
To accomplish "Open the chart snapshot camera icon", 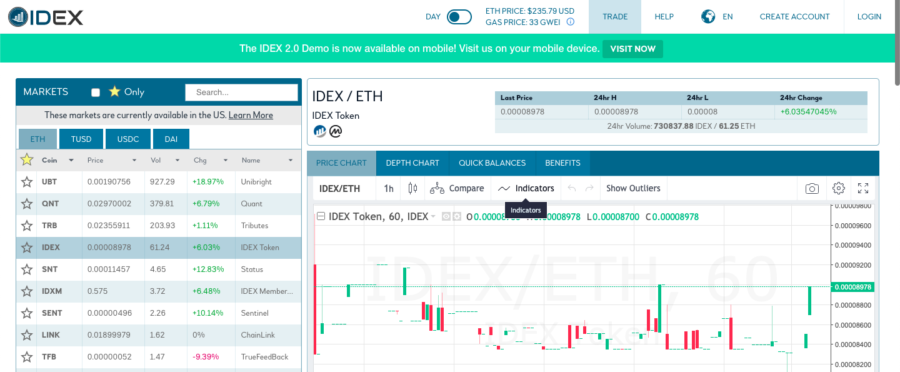I will coord(812,188).
